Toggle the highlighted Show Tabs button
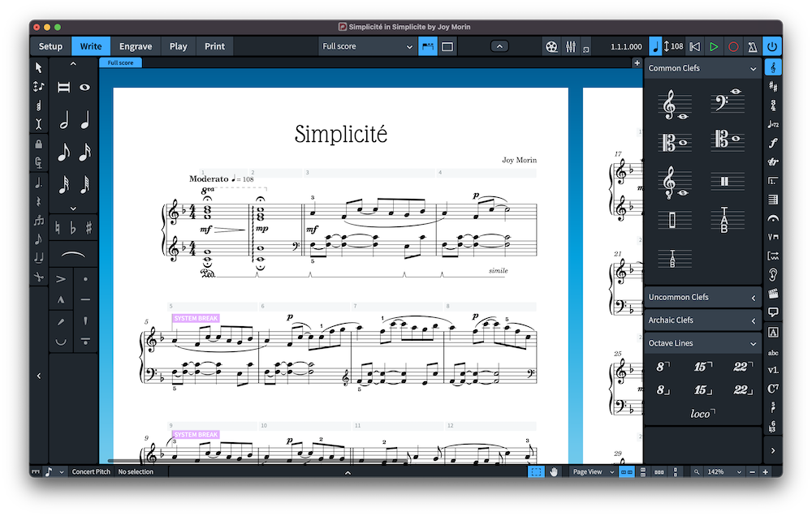Image resolution: width=812 pixels, height=516 pixels. pyautogui.click(x=428, y=46)
